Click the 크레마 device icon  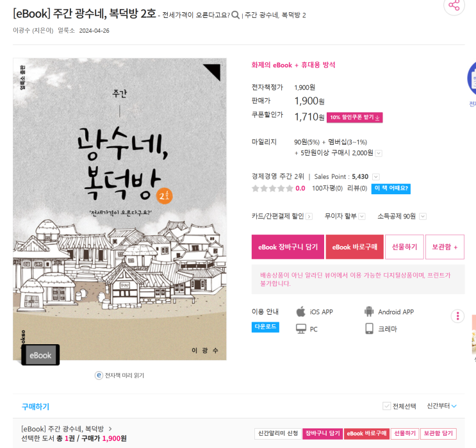[x=369, y=329]
